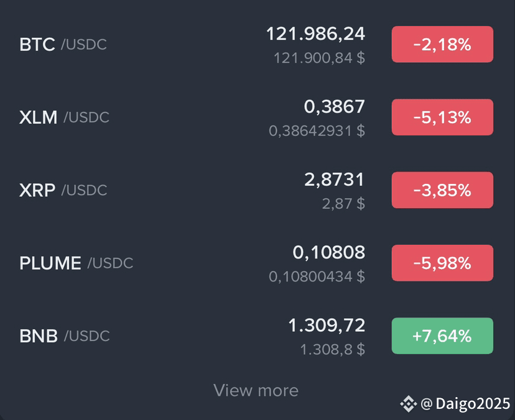Viewport: 515px width, 420px height.
Task: Click the -5,13% change badge for XLM
Action: [x=442, y=117]
